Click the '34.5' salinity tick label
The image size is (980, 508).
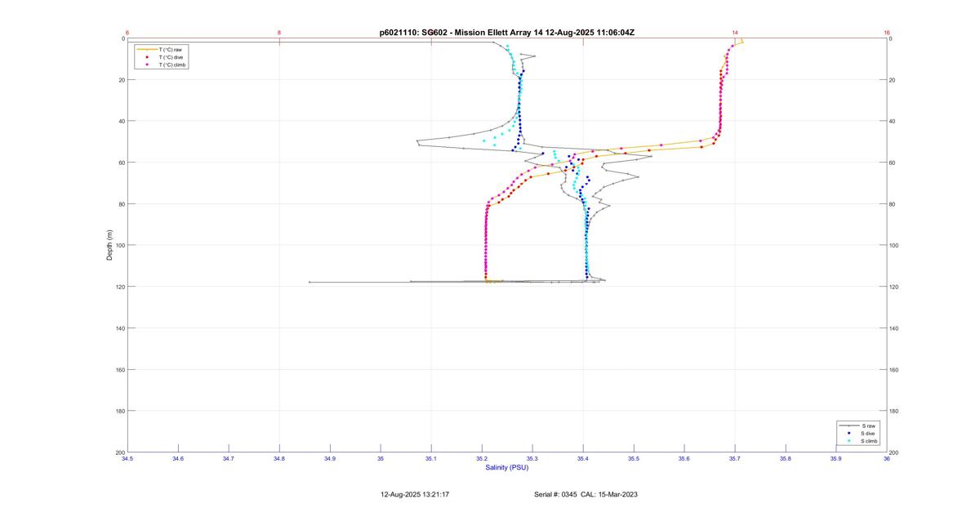(x=127, y=459)
